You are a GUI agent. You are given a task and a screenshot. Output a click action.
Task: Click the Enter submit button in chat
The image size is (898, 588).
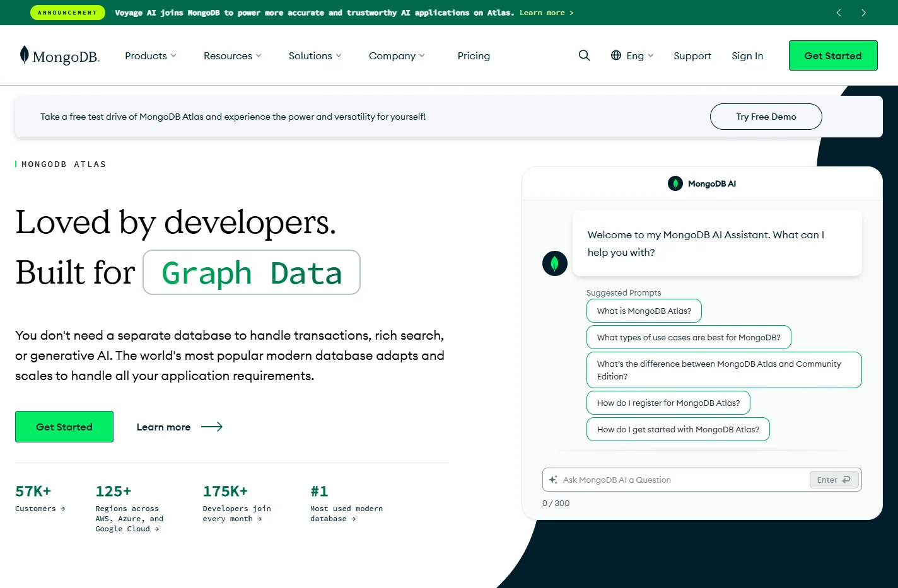tap(834, 480)
